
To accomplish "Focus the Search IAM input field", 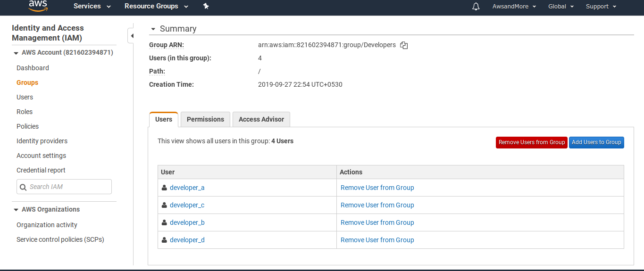I will coord(64,187).
